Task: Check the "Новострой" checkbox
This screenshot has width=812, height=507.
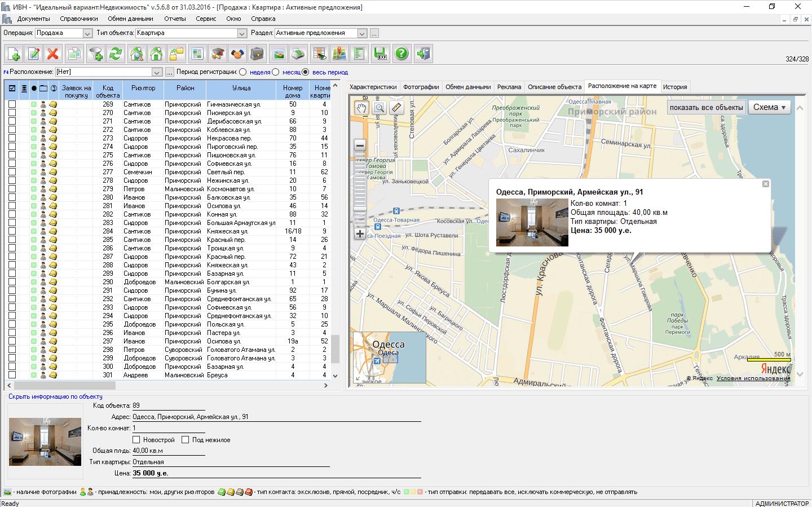Action: [x=136, y=440]
